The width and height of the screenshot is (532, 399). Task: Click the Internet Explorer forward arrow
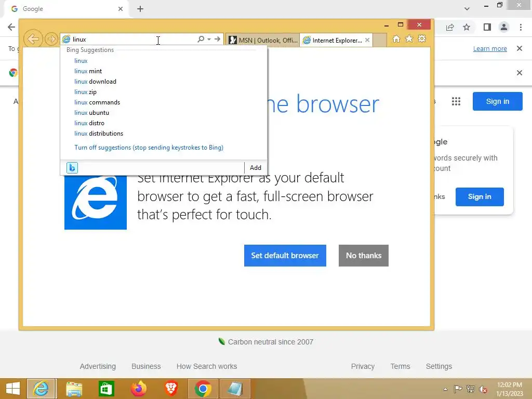coord(51,39)
